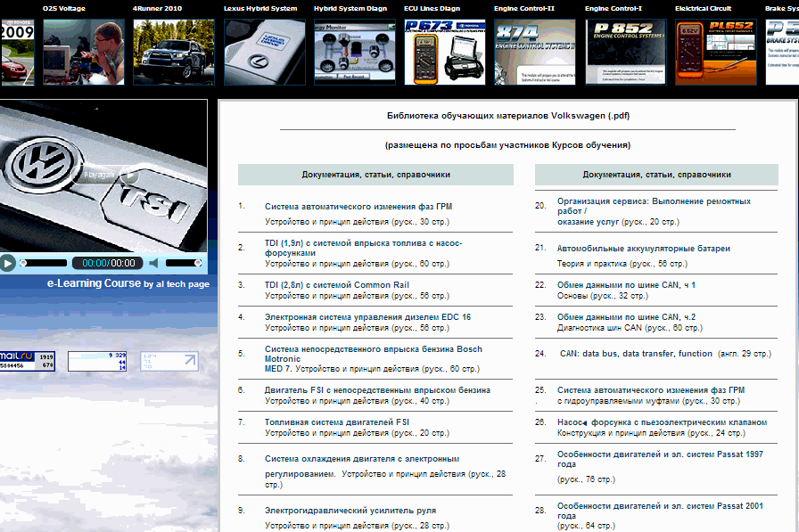The height and width of the screenshot is (532, 799).
Task: Seek on the video progress bar
Action: [x=44, y=263]
